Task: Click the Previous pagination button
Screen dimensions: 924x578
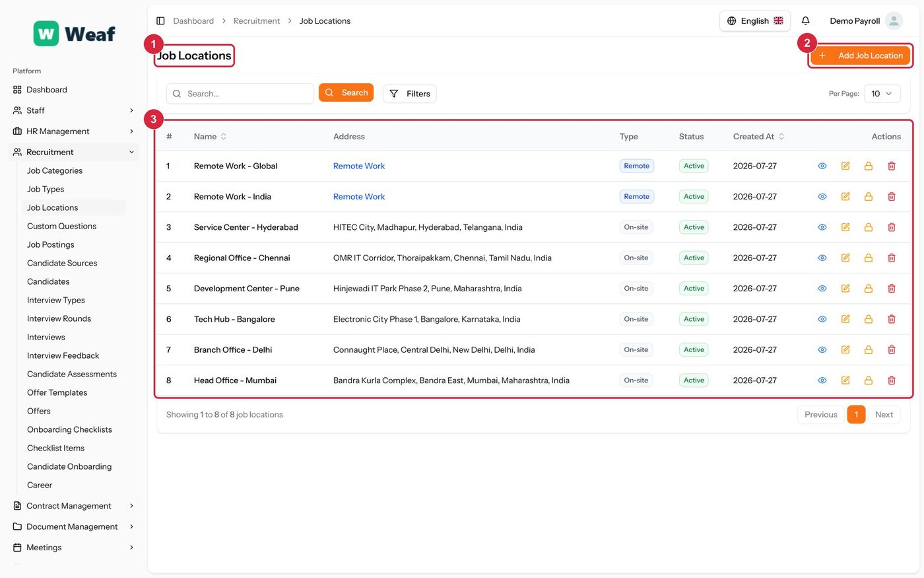Action: tap(820, 415)
